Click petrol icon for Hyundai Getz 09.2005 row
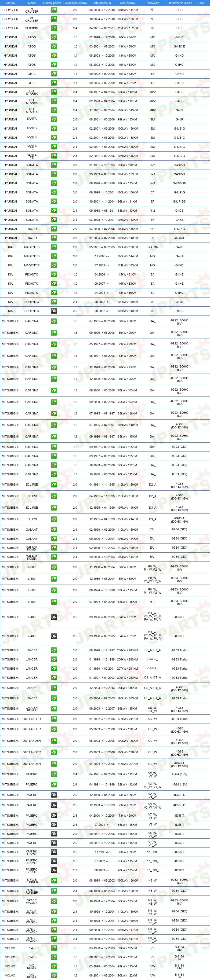The height and width of the screenshot is (980, 210). coord(54,83)
